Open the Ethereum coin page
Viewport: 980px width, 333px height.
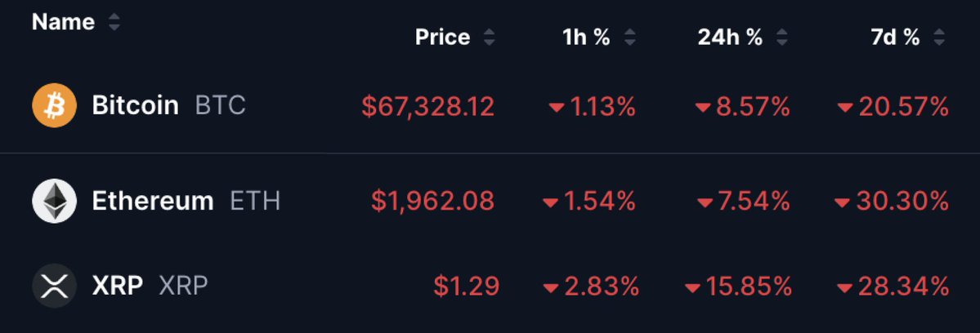pyautogui.click(x=152, y=201)
